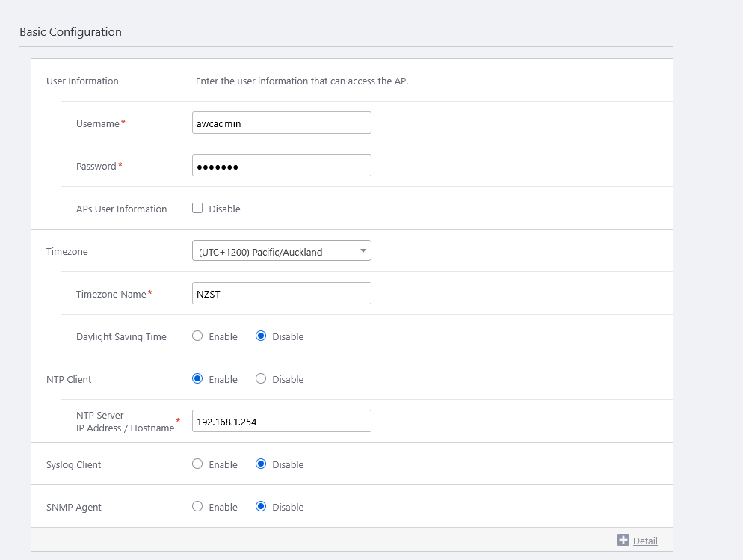Select Disable for Syslog Client

[261, 464]
